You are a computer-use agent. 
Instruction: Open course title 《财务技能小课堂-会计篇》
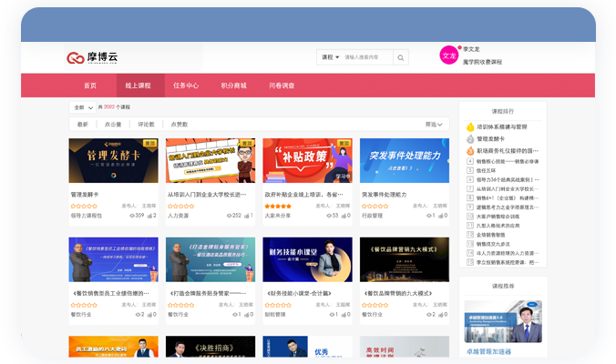coord(300,293)
